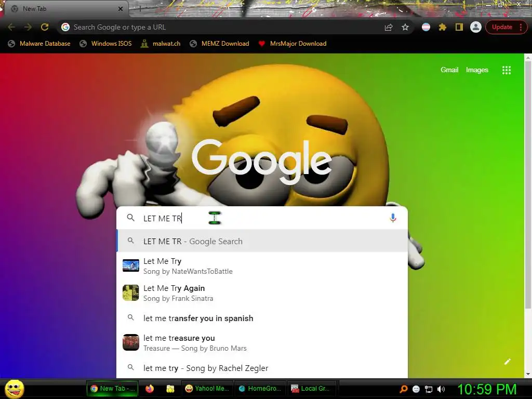The width and height of the screenshot is (532, 399).
Task: Click the Google search box text field
Action: (x=262, y=218)
